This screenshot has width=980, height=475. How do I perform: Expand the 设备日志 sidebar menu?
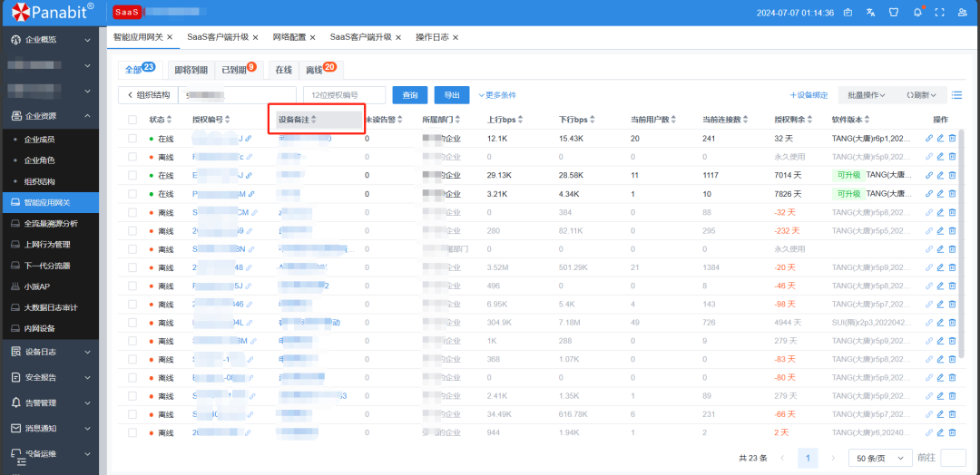click(49, 352)
